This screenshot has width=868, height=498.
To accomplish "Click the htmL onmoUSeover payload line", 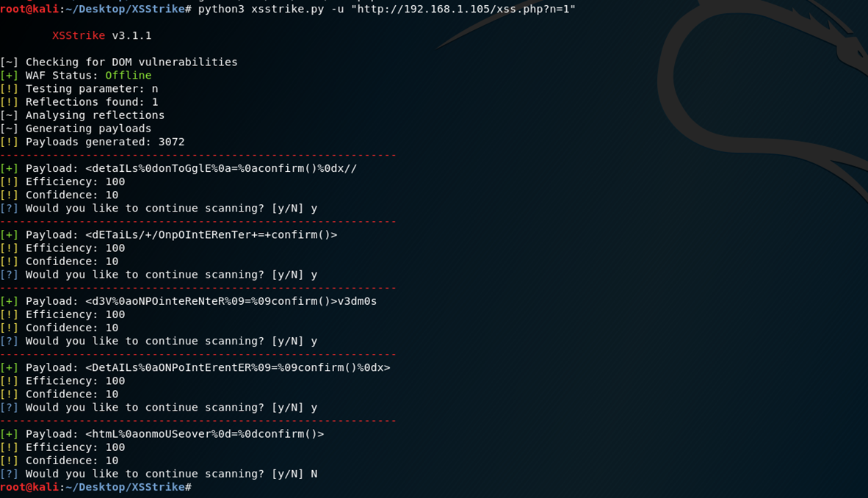I will pyautogui.click(x=162, y=434).
